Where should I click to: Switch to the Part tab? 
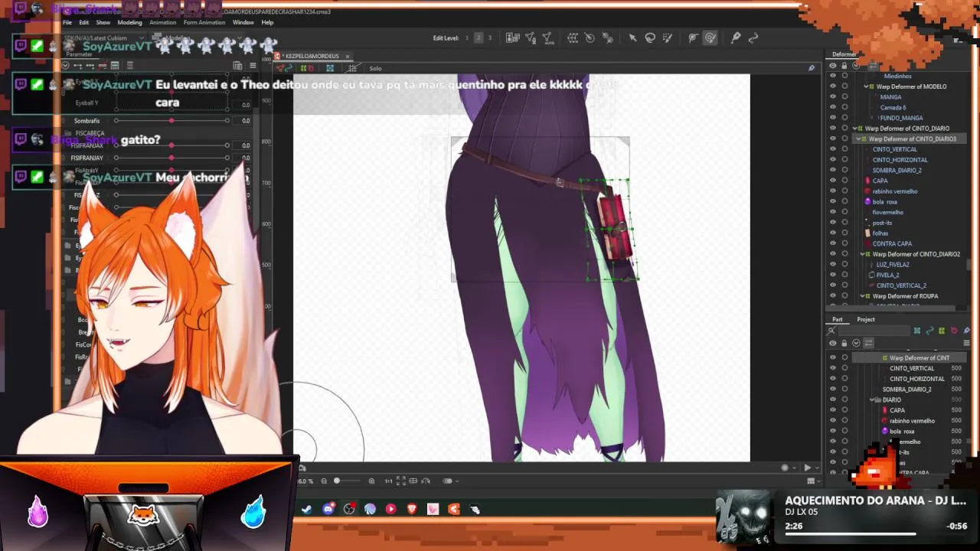click(x=838, y=319)
